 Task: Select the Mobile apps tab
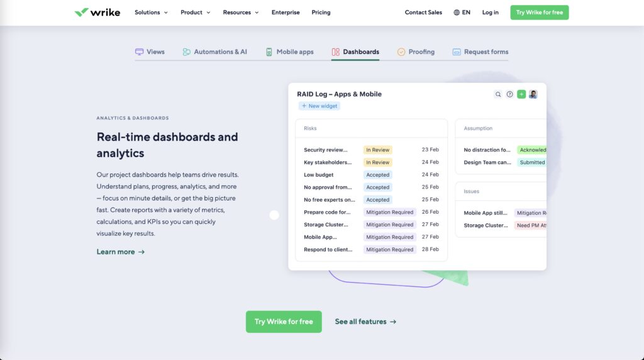[289, 52]
